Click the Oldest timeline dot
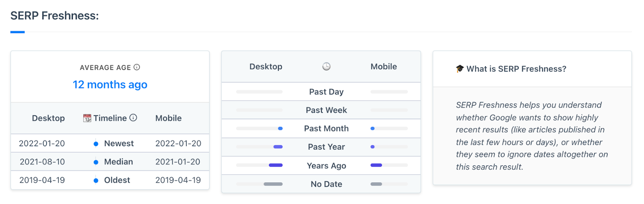 pos(96,181)
